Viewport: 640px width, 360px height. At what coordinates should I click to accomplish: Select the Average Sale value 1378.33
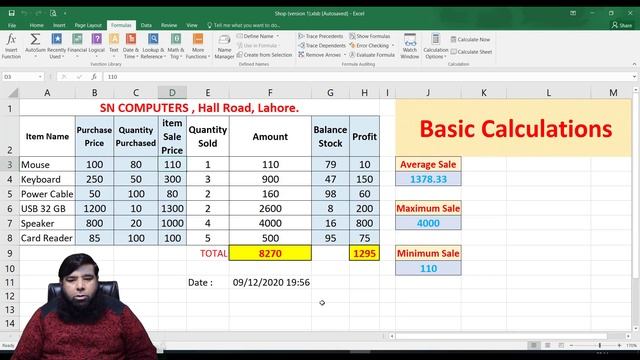(428, 179)
